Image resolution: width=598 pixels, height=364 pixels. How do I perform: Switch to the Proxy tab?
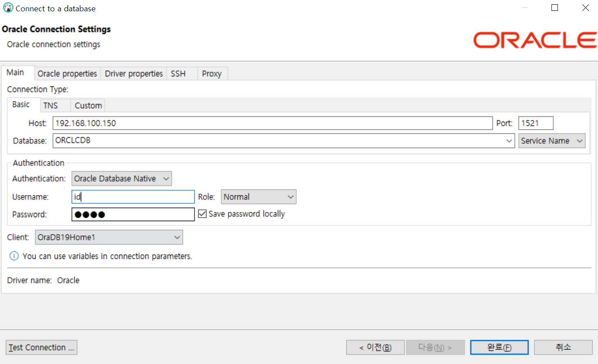click(212, 74)
